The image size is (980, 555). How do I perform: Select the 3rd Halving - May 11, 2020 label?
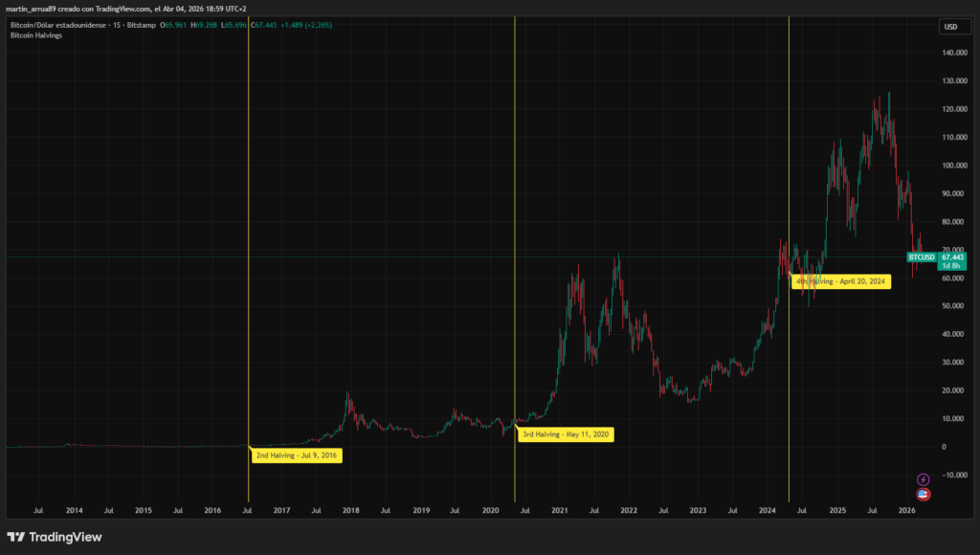(x=567, y=434)
